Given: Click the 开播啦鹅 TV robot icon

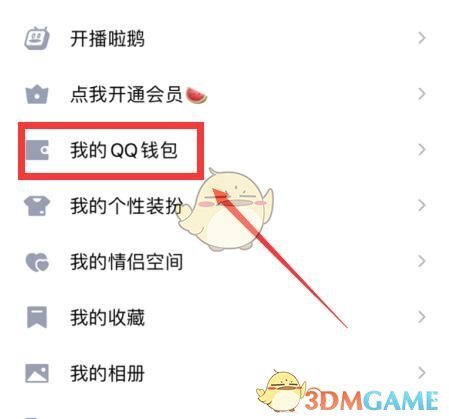Looking at the screenshot, I should point(37,38).
